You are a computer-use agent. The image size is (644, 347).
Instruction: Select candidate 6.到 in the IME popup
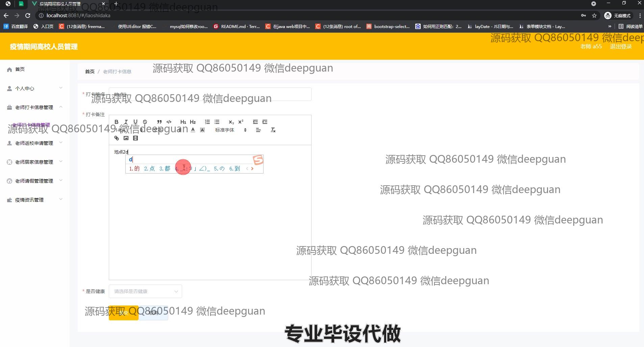(234, 168)
